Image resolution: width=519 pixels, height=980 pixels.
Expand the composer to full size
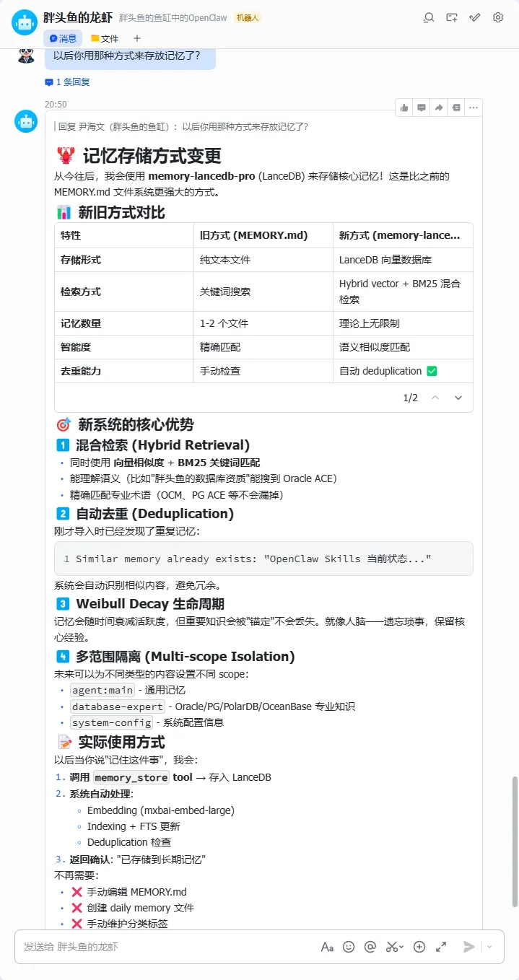[441, 947]
